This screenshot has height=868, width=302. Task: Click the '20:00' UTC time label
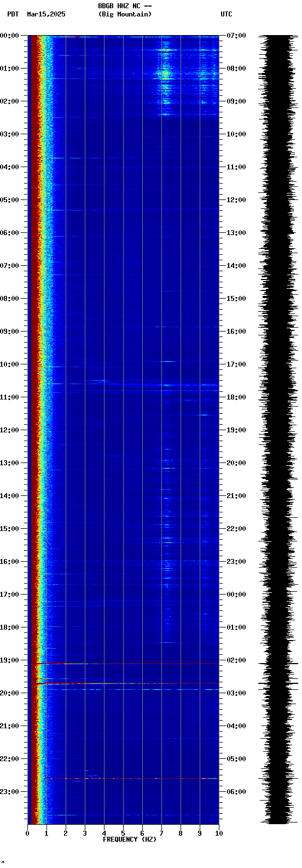point(236,463)
